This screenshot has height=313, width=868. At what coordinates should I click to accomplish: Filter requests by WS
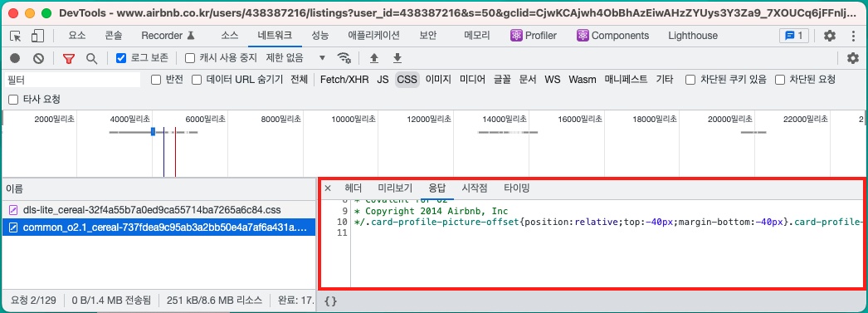tap(553, 80)
